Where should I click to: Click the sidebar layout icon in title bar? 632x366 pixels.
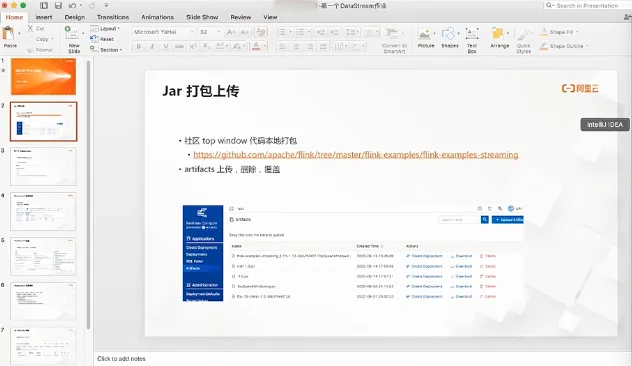[44, 6]
